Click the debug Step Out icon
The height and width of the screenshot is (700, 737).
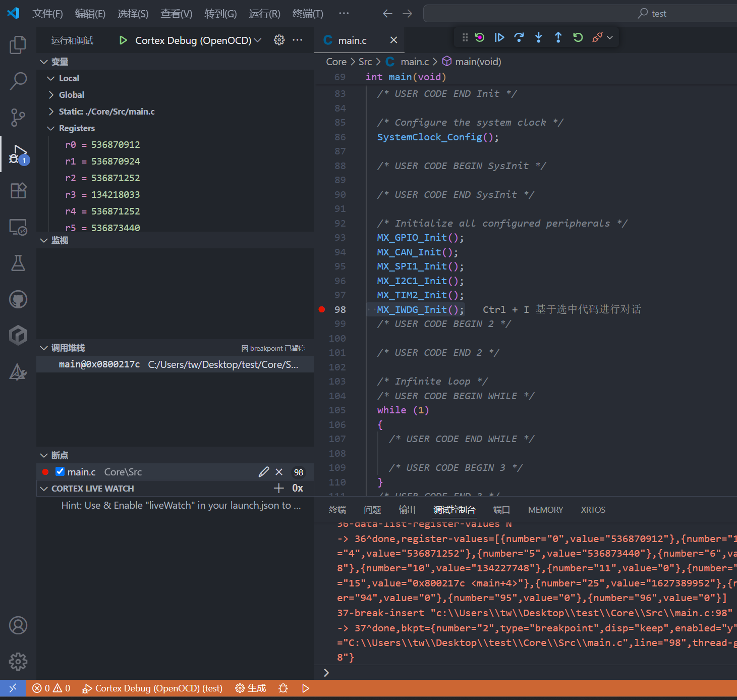click(558, 37)
